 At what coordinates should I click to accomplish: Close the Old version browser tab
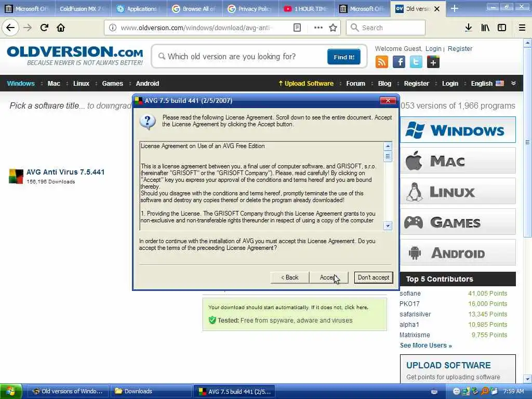click(437, 9)
